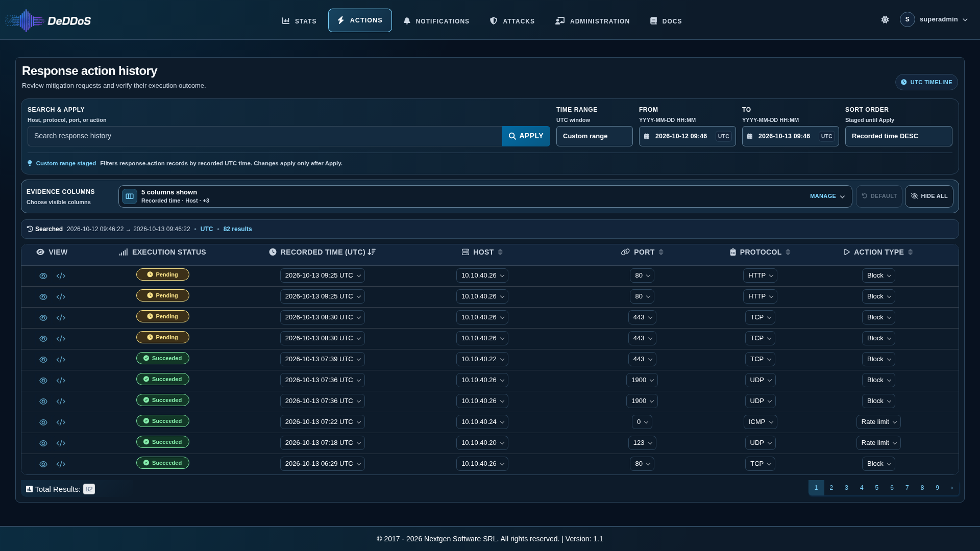Click the View column header

52,253
